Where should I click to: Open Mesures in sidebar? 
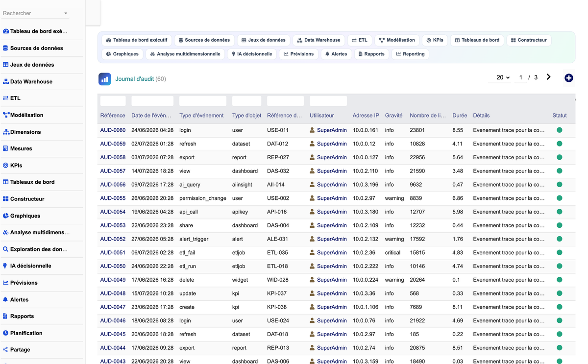[x=18, y=149]
